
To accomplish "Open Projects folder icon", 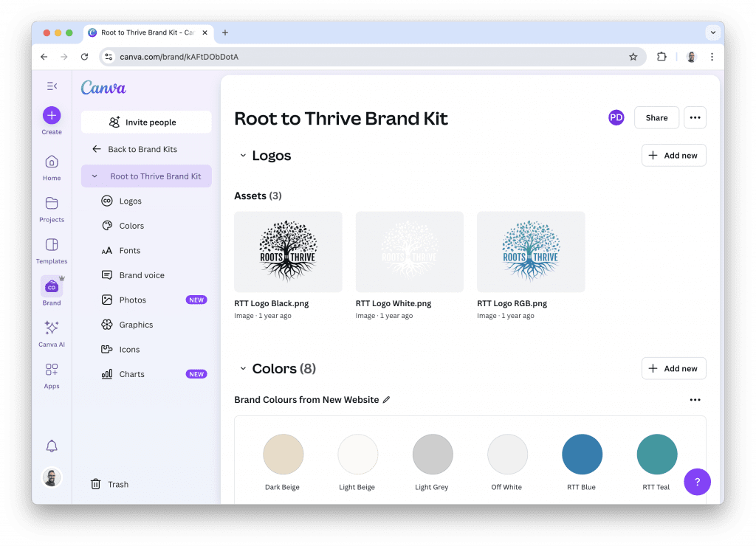I will [x=52, y=204].
